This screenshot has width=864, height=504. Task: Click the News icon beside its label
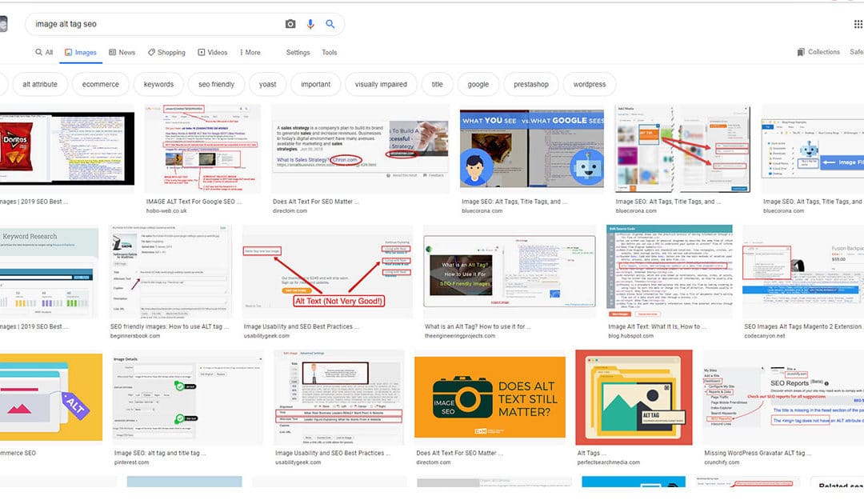(112, 52)
